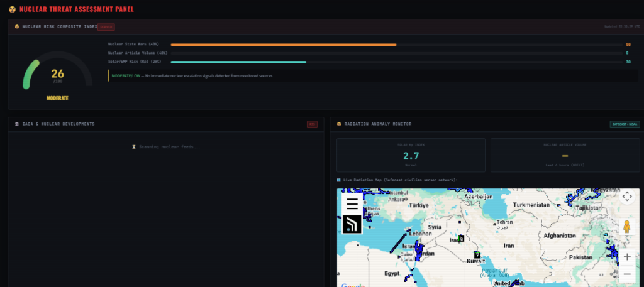Click the hourglass scanning feeds icon
Image resolution: width=644 pixels, height=287 pixels.
133,147
